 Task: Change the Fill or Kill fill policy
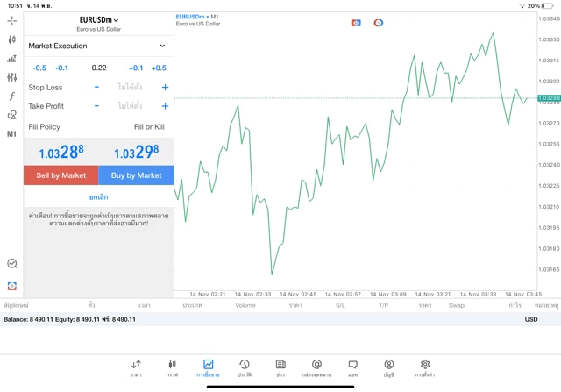coord(149,127)
